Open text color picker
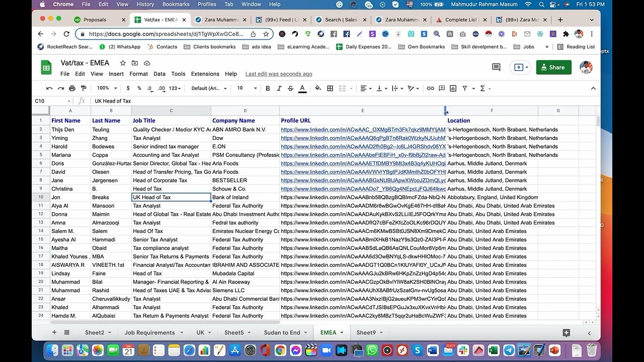This screenshot has width=644, height=362. coord(302,88)
